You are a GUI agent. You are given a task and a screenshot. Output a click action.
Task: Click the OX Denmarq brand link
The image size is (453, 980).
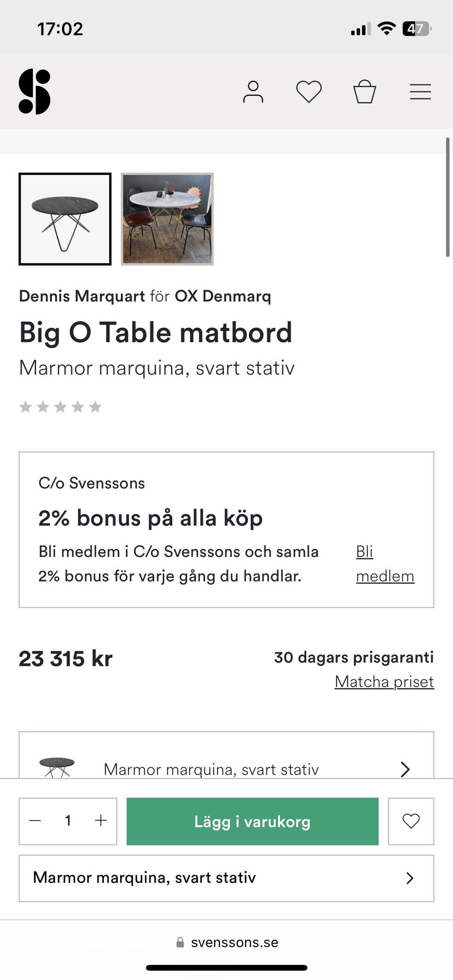click(223, 296)
